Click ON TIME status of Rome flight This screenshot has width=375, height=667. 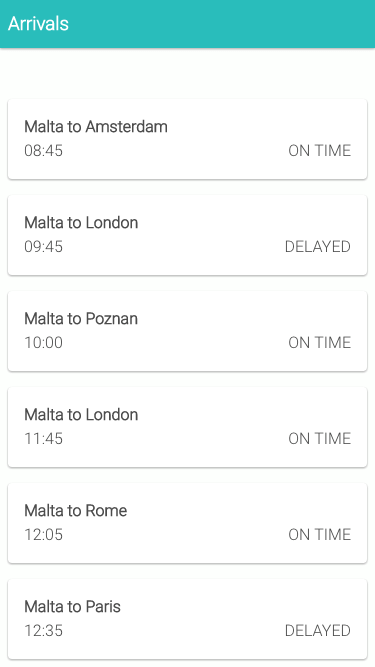point(320,535)
